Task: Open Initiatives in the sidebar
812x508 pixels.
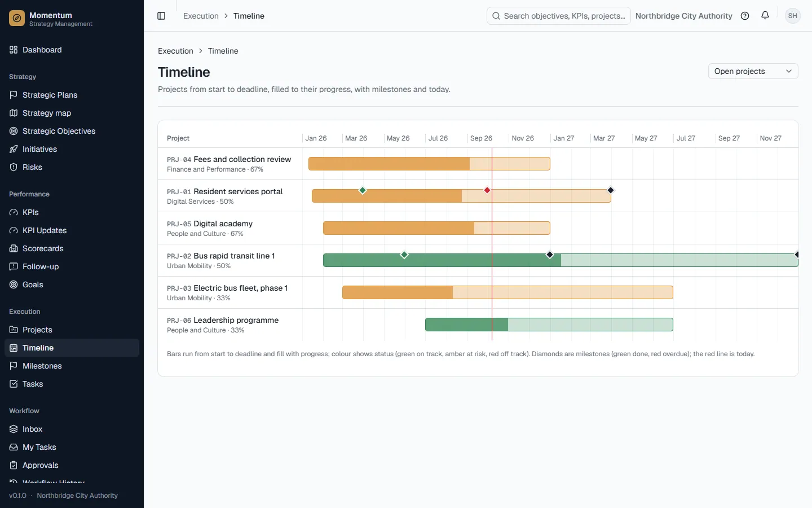Action: coord(72,149)
